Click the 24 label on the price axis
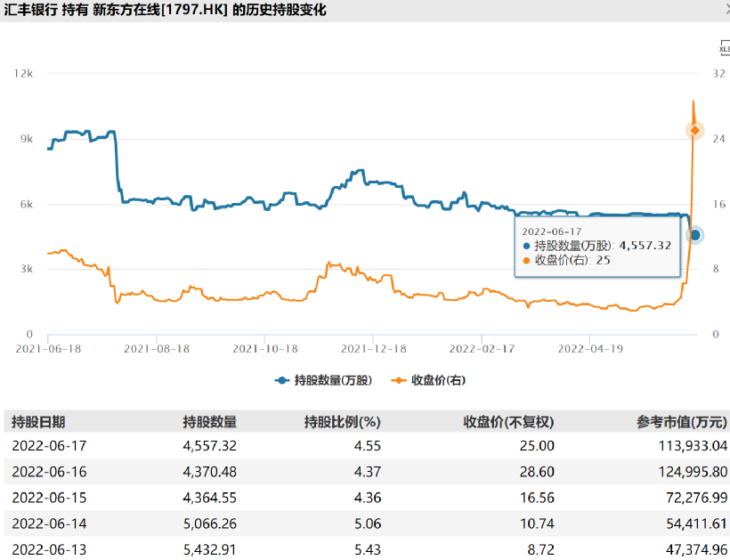730x560 pixels. click(x=718, y=139)
